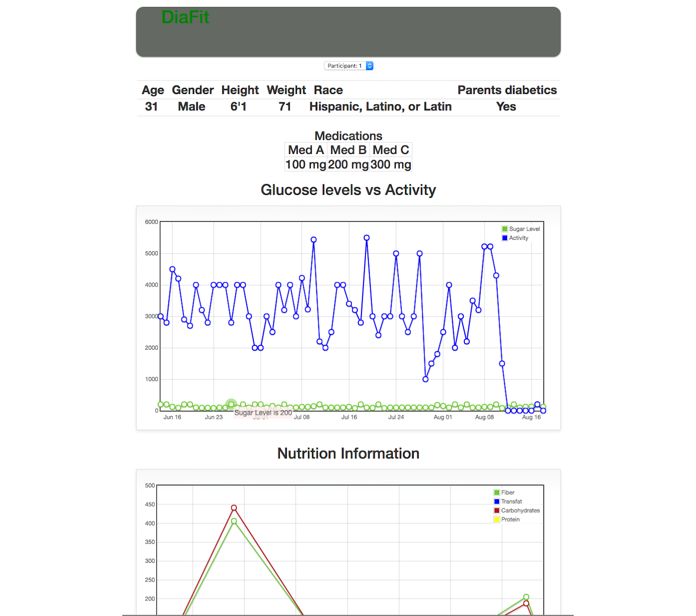Click the red Carbohydrates legend swatch

tap(497, 511)
